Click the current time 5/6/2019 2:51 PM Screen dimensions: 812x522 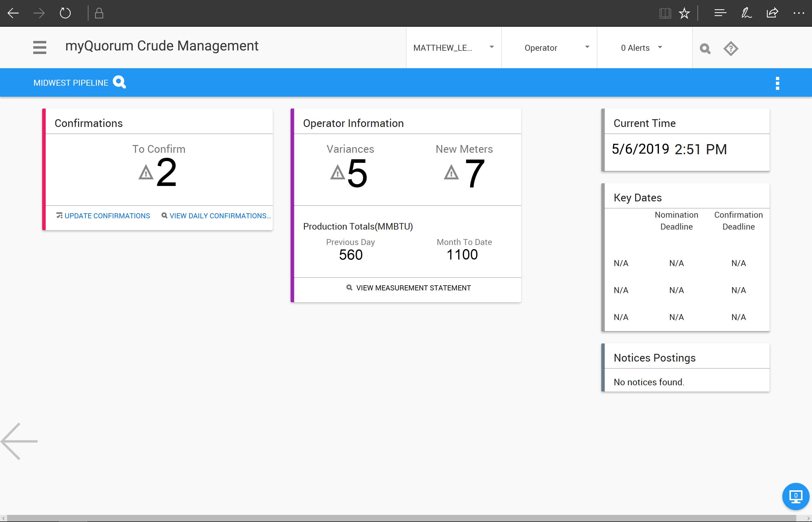click(669, 149)
